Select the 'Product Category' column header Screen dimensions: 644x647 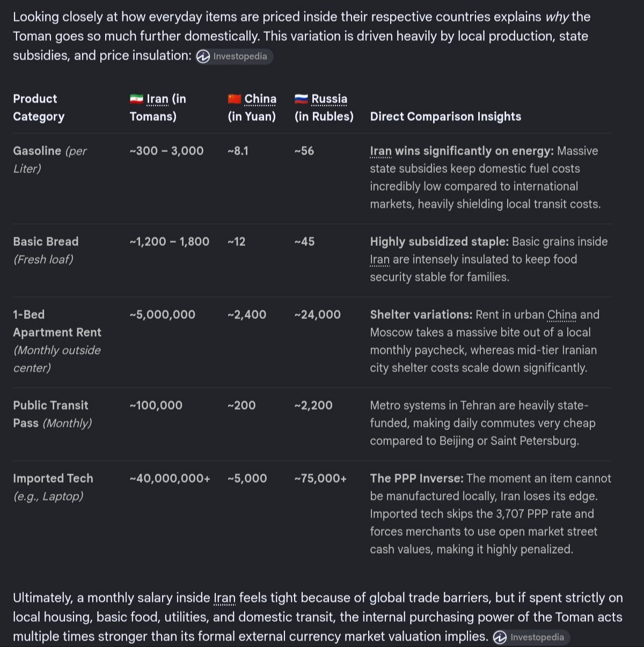[39, 107]
